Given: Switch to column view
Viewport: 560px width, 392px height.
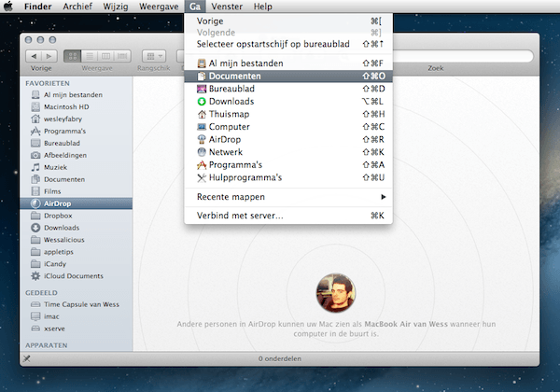Looking at the screenshot, I should point(105,56).
